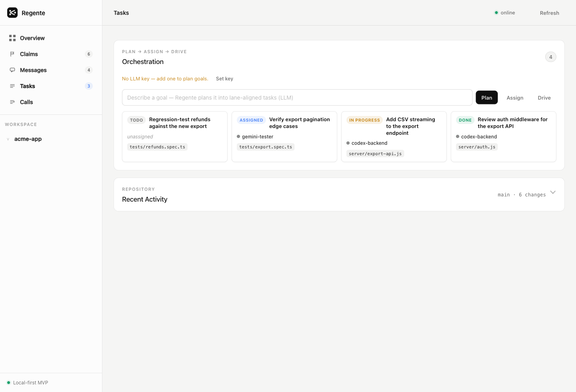Click the ASSIGNED status tag
Viewport: 576px width, 392px height.
251,120
